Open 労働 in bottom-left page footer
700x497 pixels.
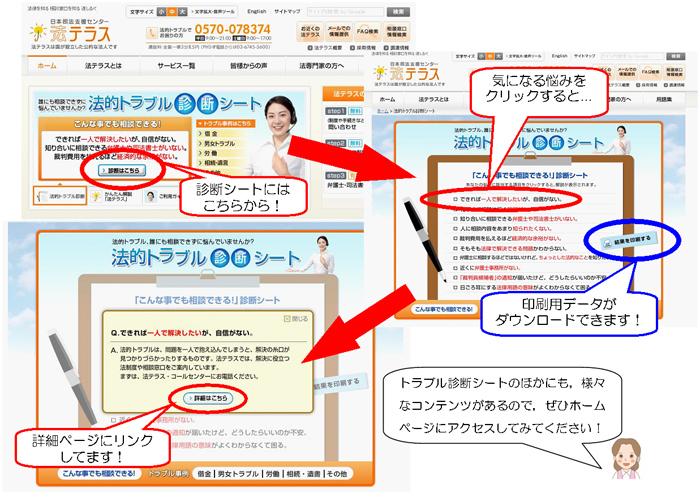coord(273,474)
